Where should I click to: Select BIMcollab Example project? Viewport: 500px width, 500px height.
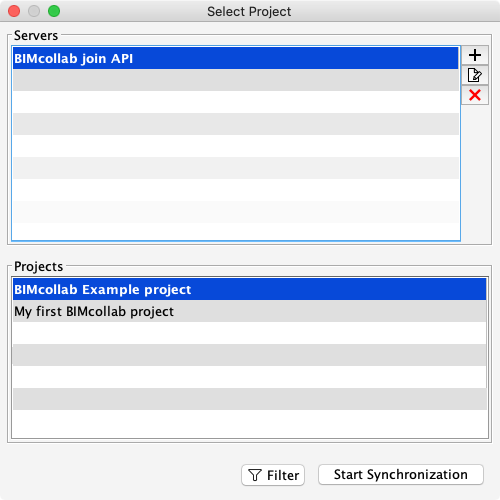[x=250, y=289]
